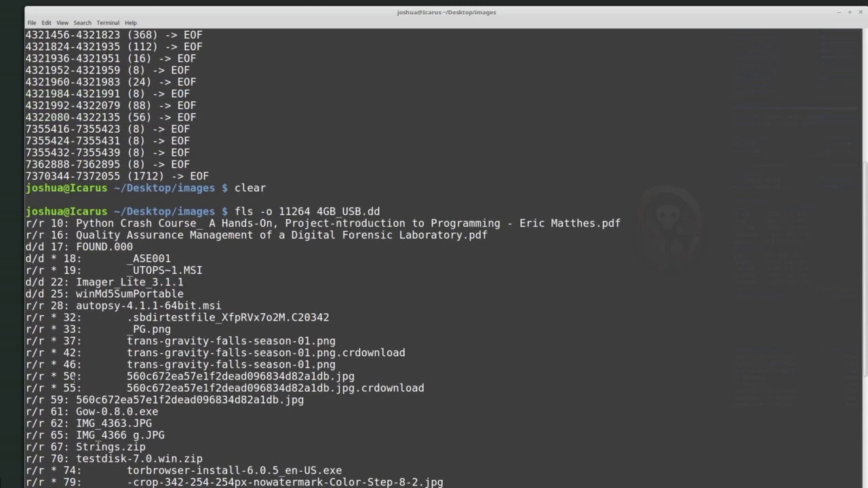Click the autopsy-4.1.1-64bit.msi entry
The image size is (868, 488).
point(123,306)
